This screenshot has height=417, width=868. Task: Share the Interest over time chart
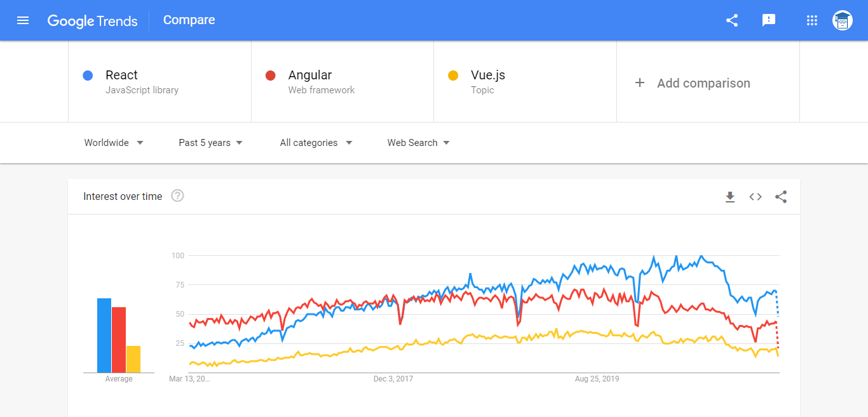click(781, 197)
